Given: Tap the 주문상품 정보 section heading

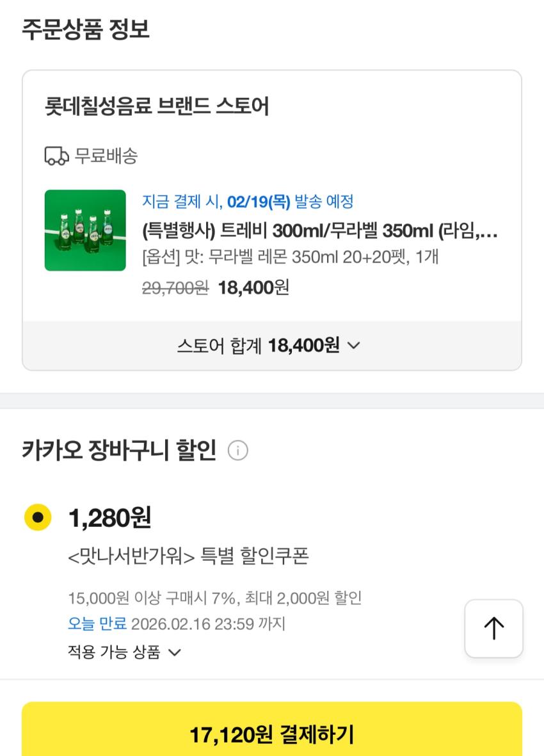Looking at the screenshot, I should pos(86,29).
